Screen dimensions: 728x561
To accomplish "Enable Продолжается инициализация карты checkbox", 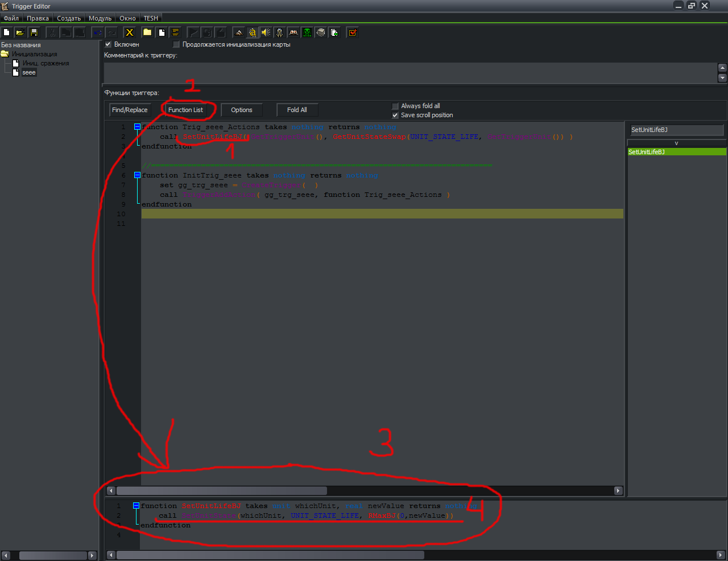I will (176, 44).
